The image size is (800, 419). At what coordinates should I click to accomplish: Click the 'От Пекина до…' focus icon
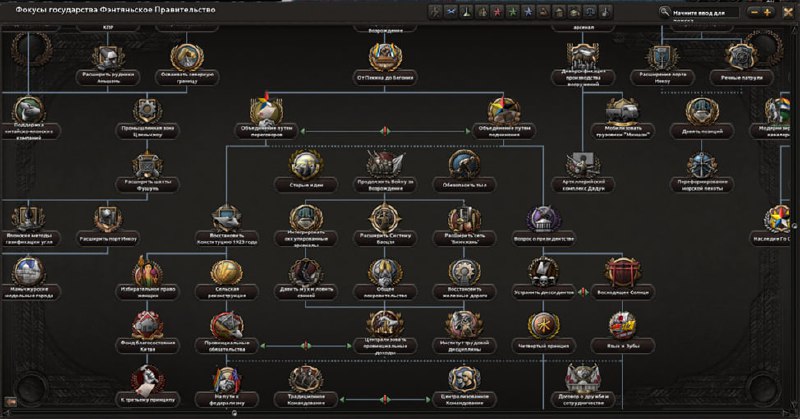coord(385,57)
